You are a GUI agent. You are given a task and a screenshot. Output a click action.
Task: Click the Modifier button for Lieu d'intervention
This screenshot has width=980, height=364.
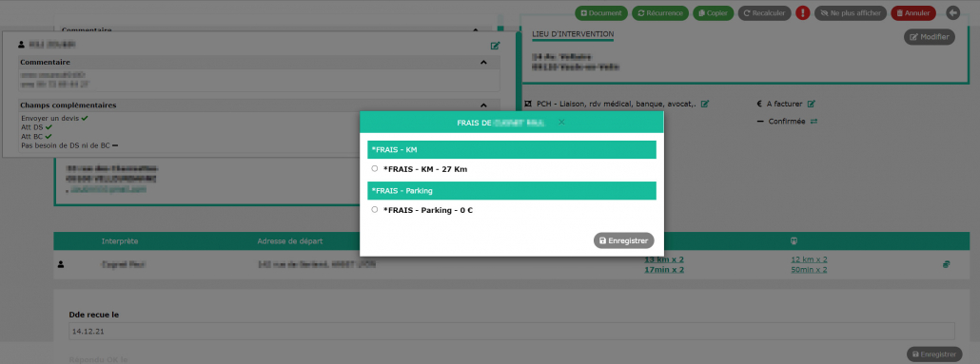pyautogui.click(x=930, y=37)
